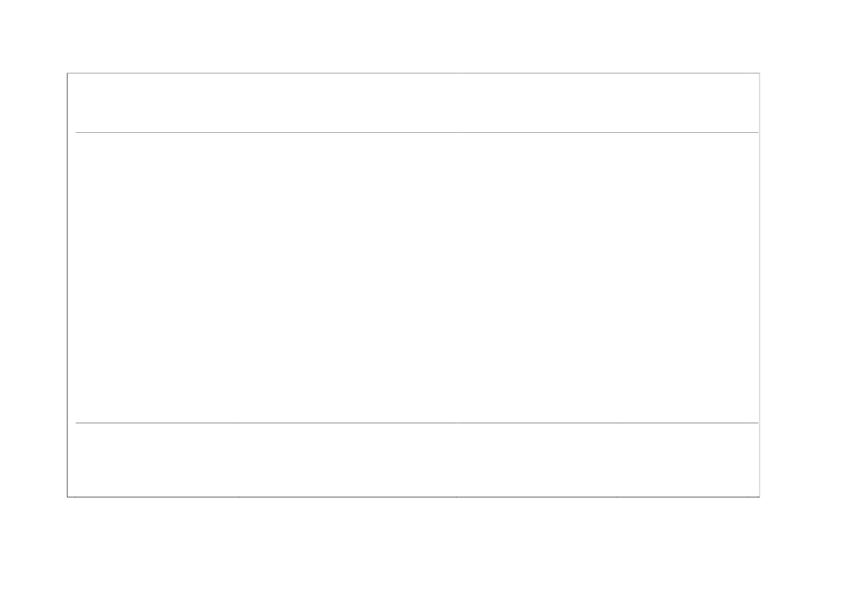Click the blank footer section of the panel
This screenshot has height=614, width=868.
click(413, 460)
